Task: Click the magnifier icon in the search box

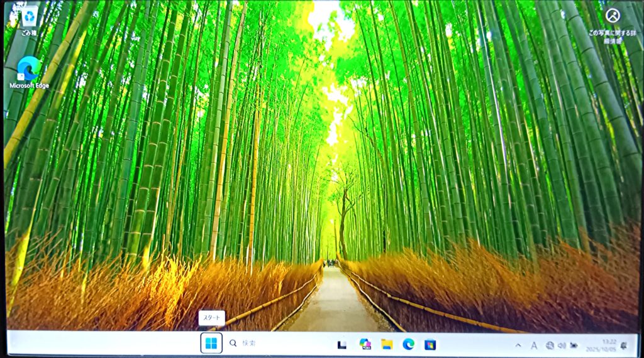Action: click(x=233, y=344)
